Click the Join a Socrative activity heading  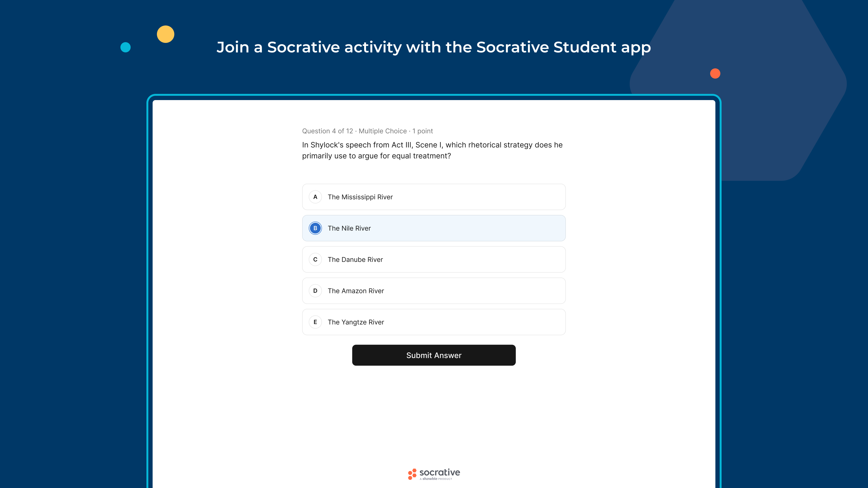pyautogui.click(x=434, y=47)
